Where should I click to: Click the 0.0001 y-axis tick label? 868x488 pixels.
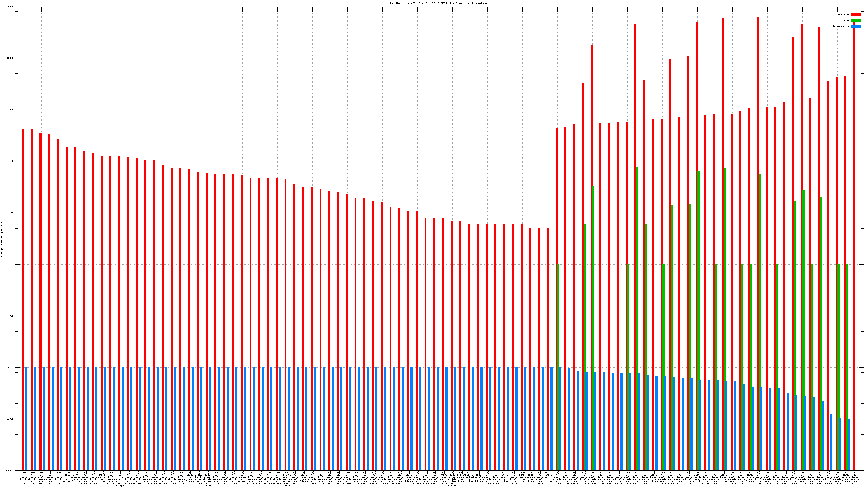click(10, 470)
